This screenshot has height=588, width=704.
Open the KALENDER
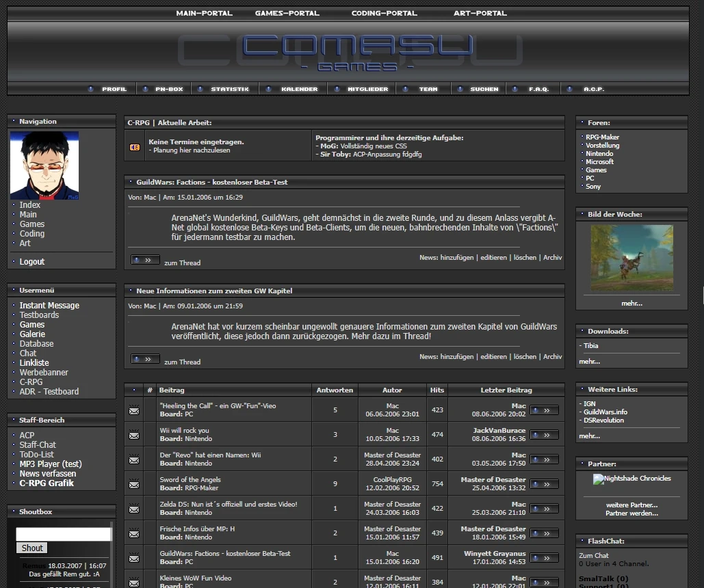point(300,90)
